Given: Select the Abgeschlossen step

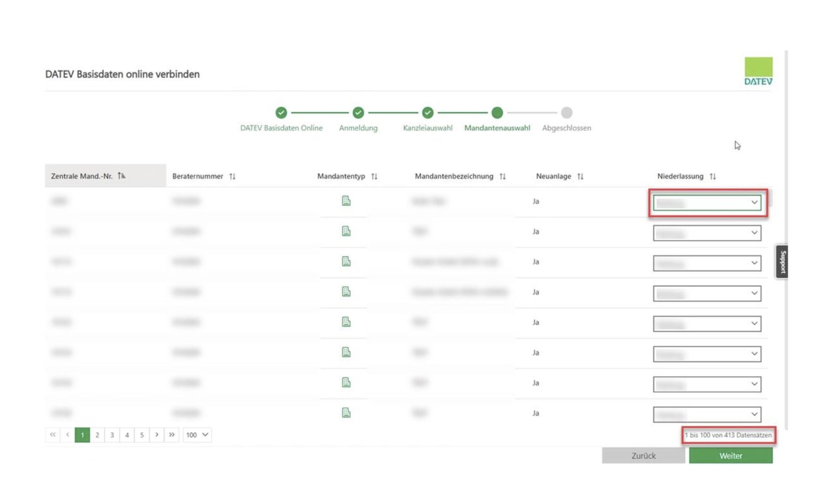Looking at the screenshot, I should coord(566,113).
